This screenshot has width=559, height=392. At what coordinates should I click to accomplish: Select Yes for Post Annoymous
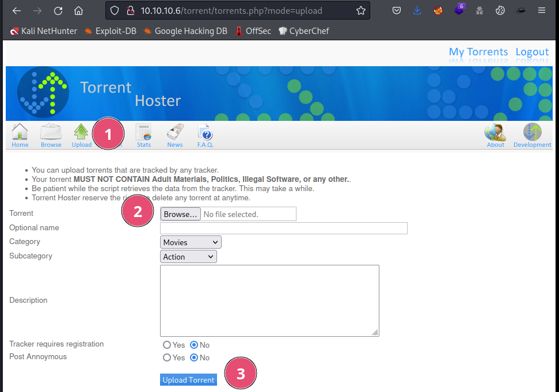tap(167, 357)
